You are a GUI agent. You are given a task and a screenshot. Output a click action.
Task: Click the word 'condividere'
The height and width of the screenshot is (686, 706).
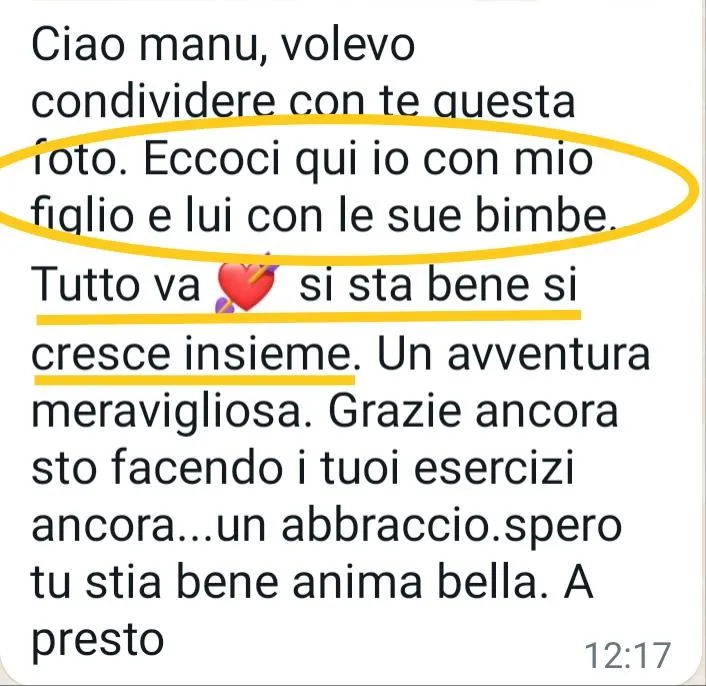click(153, 101)
